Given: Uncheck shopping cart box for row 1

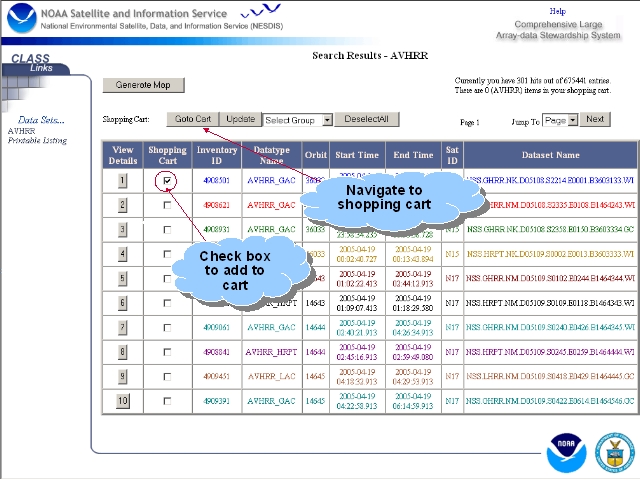Looking at the screenshot, I should point(167,180).
